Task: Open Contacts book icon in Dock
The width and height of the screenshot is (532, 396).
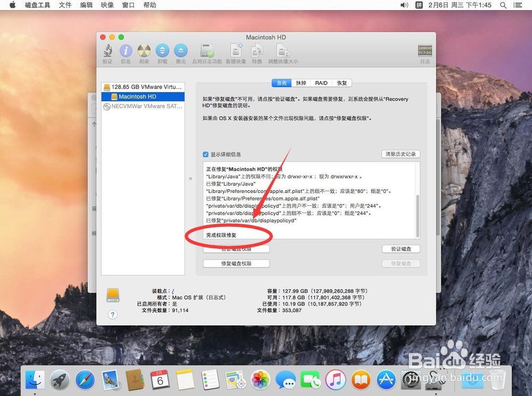Action: [x=135, y=380]
